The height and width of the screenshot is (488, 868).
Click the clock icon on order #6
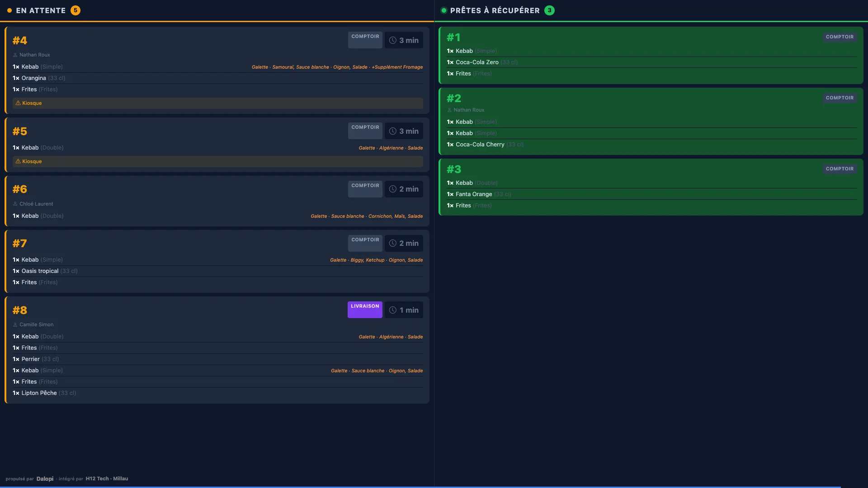(x=393, y=189)
